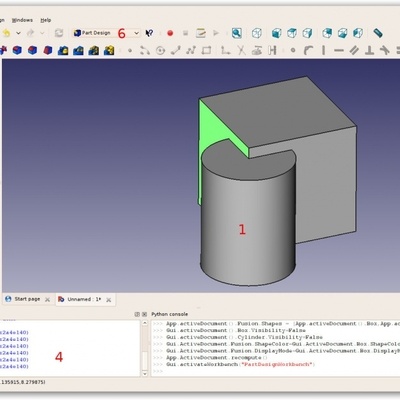Click the Execute macro play arrow
This screenshot has height=400, width=400.
[x=216, y=33]
